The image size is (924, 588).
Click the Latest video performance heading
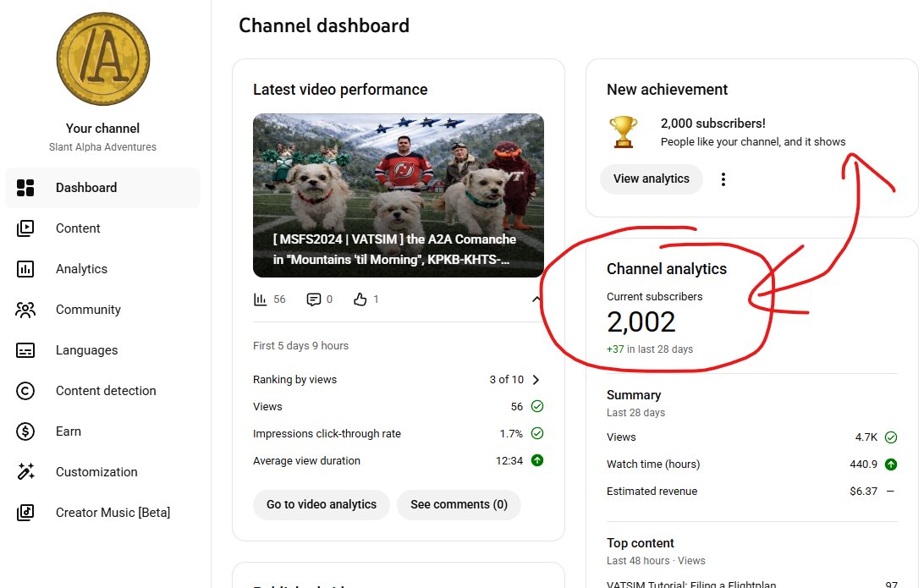pyautogui.click(x=340, y=90)
